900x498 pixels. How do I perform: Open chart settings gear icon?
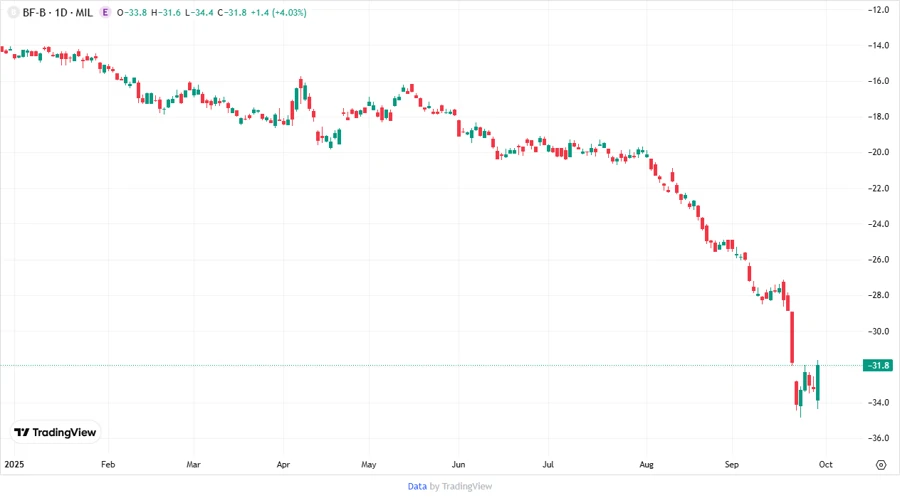click(881, 465)
